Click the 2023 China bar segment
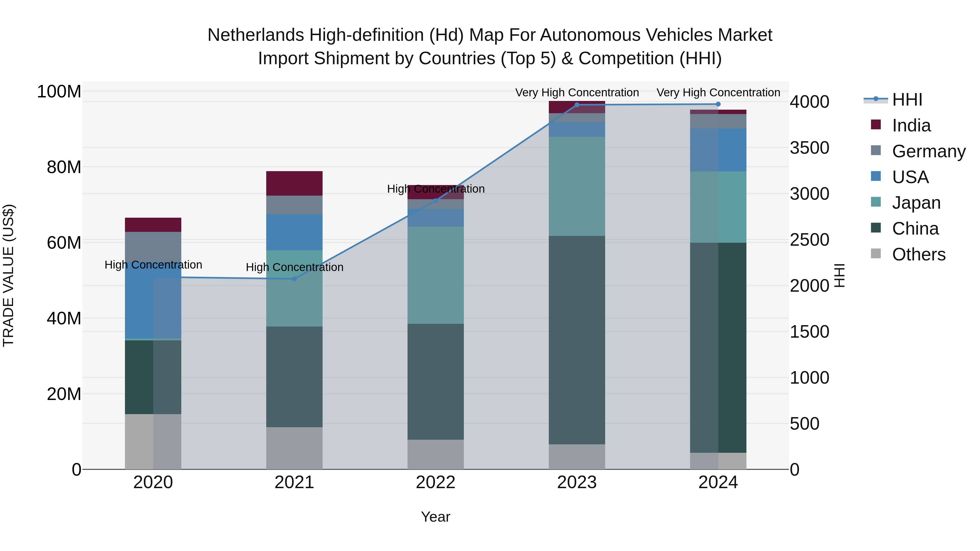The height and width of the screenshot is (551, 980). [x=577, y=340]
